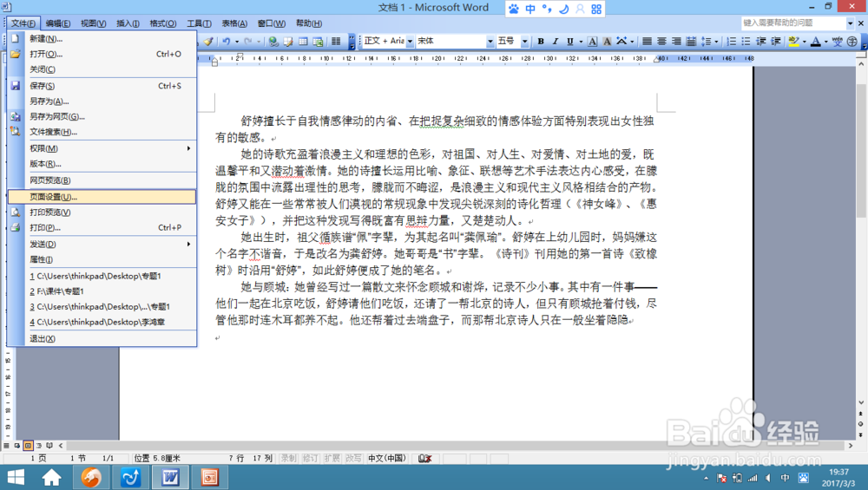868x490 pixels.
Task: Click the character scaling icon
Action: 621,42
